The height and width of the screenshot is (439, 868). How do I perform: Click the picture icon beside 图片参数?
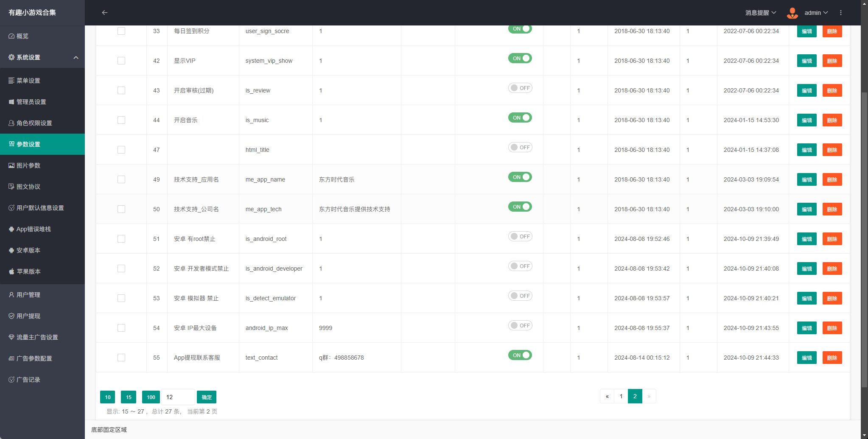(11, 165)
